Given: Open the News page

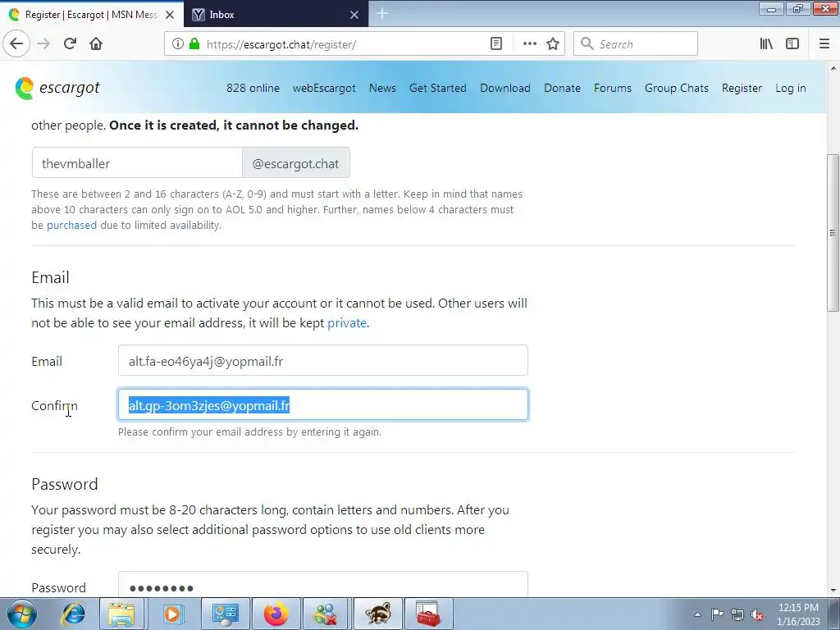Looking at the screenshot, I should [x=382, y=88].
